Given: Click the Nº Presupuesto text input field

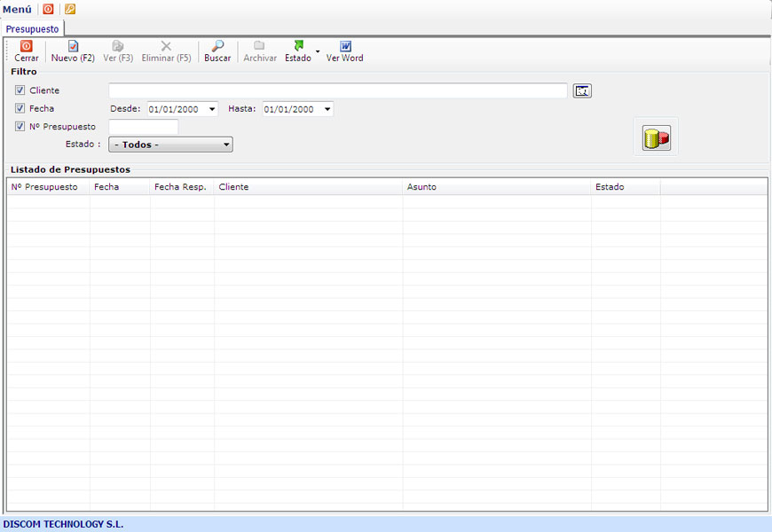Looking at the screenshot, I should point(143,127).
